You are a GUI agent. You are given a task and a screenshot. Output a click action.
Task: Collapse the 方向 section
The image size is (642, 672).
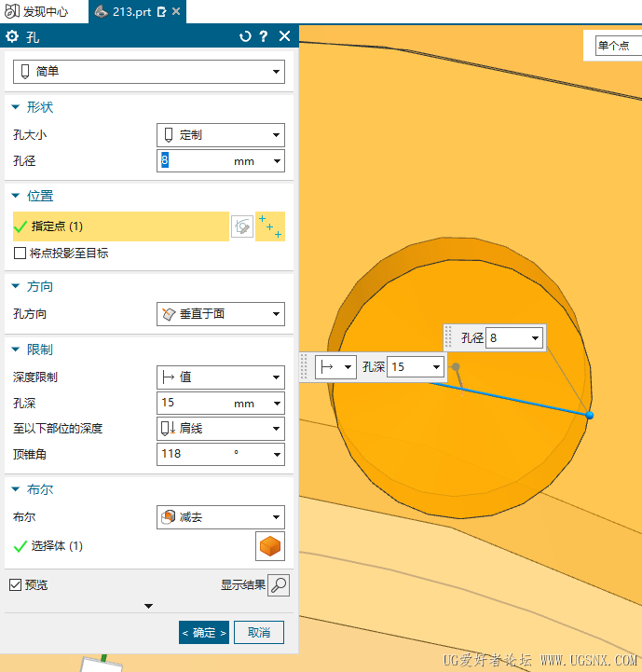tap(16, 286)
